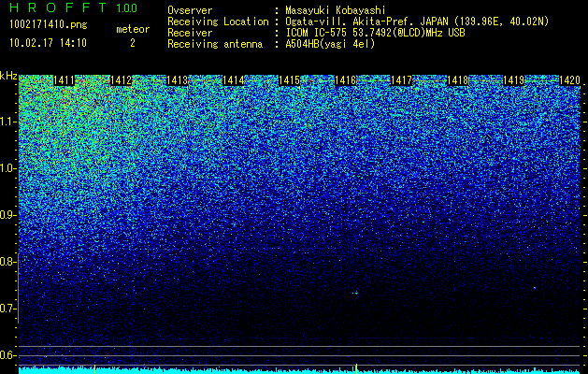Click the 1.1 kHz axis label
The width and height of the screenshot is (588, 374).
(x=7, y=122)
